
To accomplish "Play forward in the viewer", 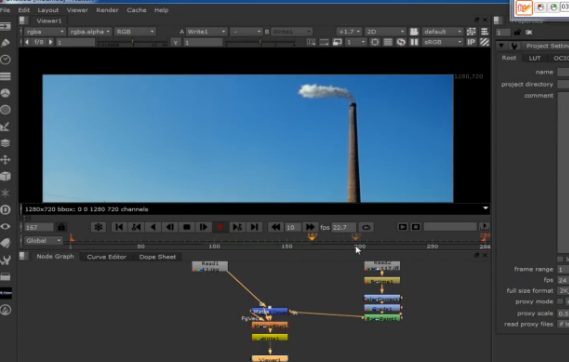I will pyautogui.click(x=204, y=227).
